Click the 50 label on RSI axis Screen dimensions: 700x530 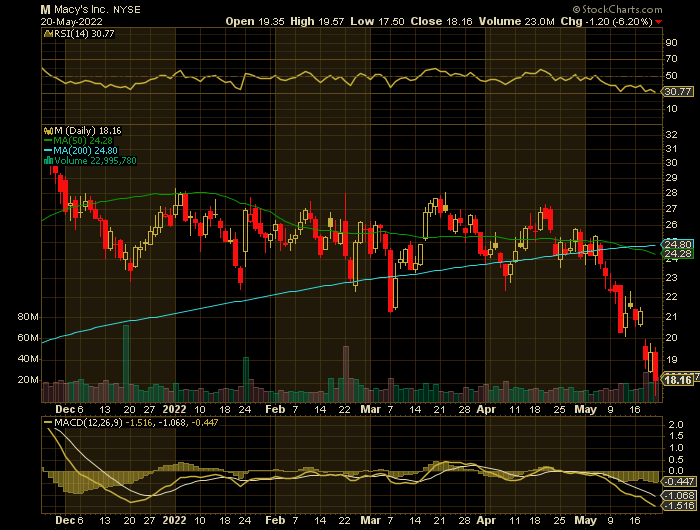coord(671,75)
